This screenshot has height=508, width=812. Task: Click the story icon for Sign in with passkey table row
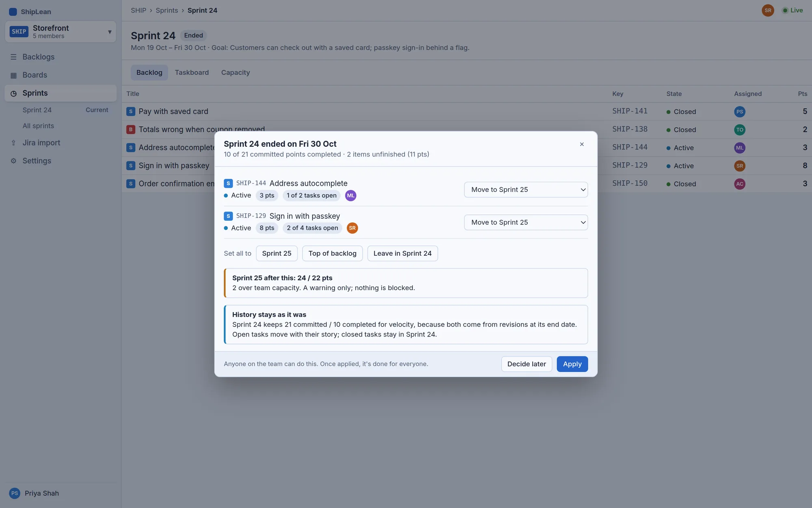tap(131, 166)
